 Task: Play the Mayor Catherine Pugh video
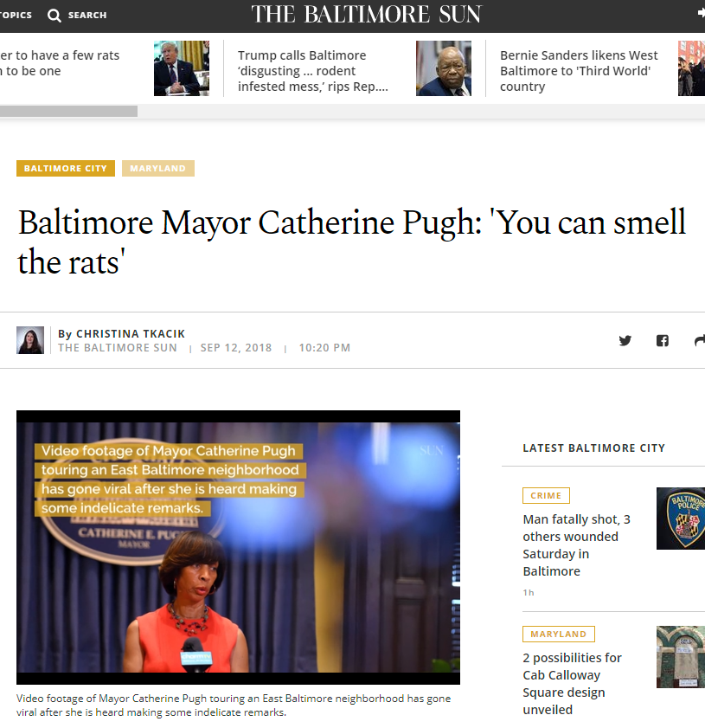[x=238, y=547]
